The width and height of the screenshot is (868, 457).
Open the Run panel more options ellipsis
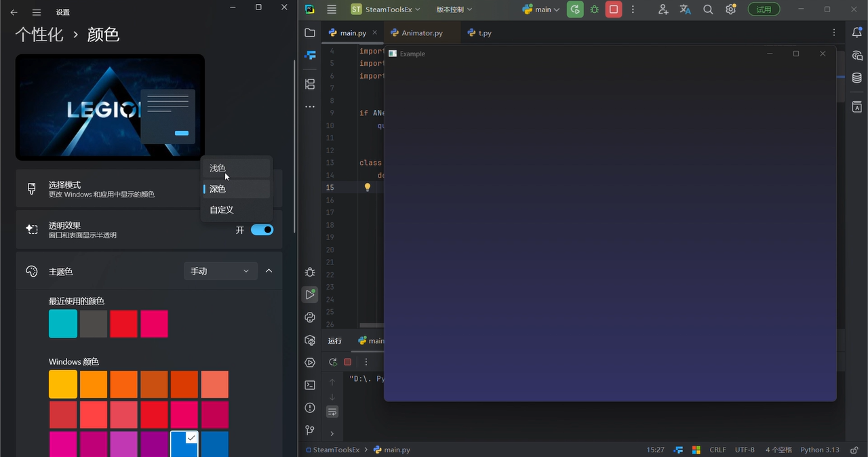[366, 362]
